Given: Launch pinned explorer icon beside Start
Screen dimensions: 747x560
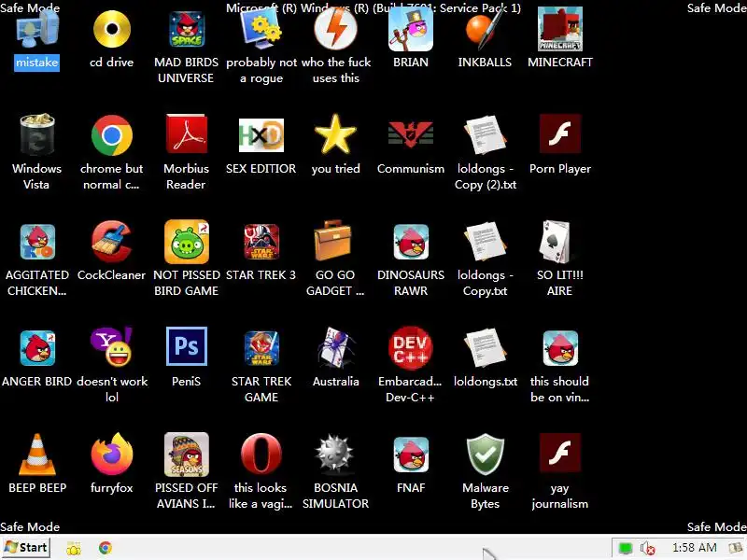Looking at the screenshot, I should point(74,549).
